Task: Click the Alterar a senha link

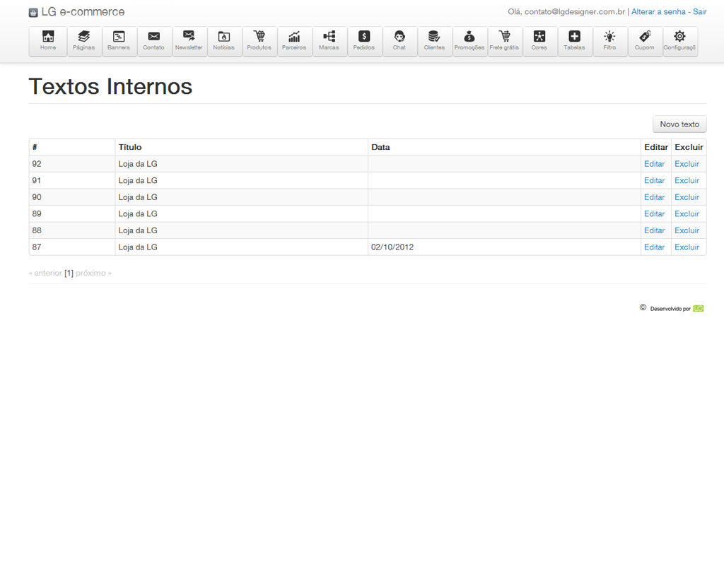Action: click(658, 12)
